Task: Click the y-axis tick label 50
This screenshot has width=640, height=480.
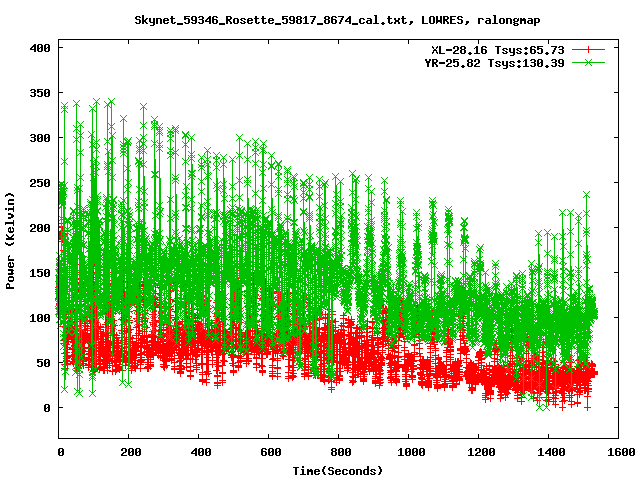Action: coord(44,362)
